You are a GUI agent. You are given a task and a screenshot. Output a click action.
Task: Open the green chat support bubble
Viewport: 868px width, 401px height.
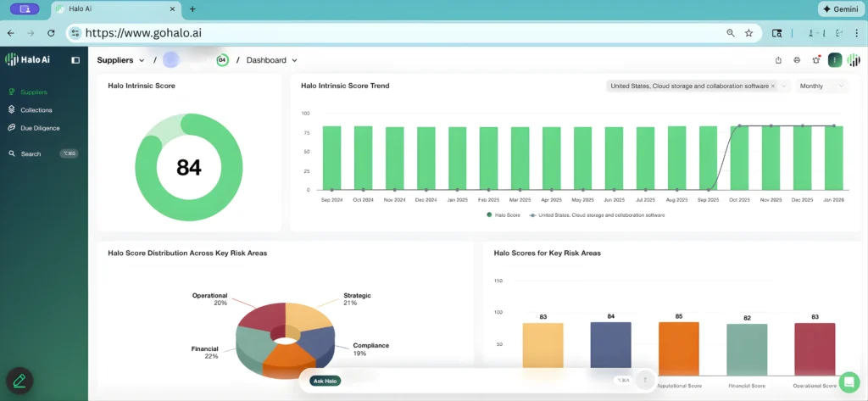click(849, 381)
